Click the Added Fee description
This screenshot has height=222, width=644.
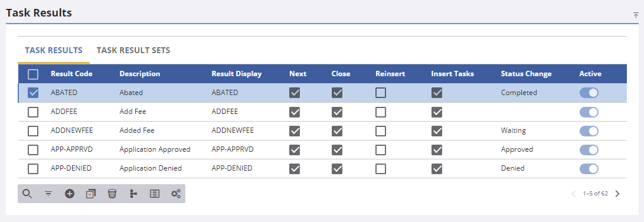(x=137, y=130)
